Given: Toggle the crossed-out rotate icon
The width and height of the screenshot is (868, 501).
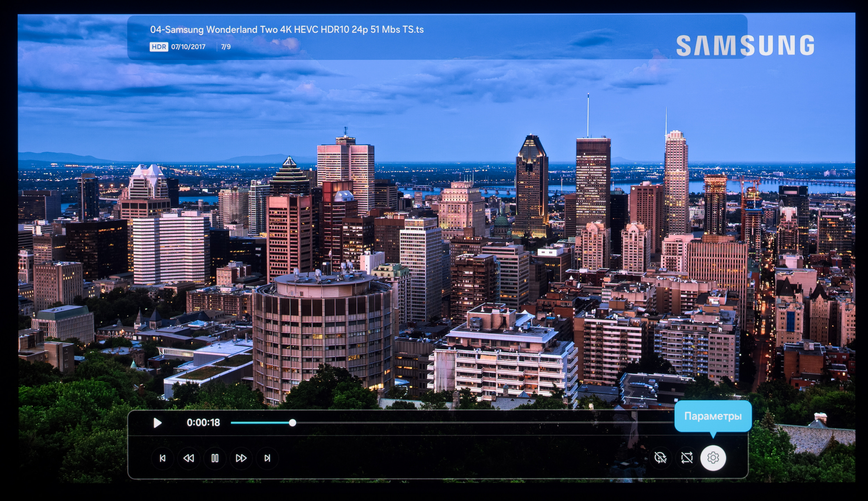Looking at the screenshot, I should point(660,458).
